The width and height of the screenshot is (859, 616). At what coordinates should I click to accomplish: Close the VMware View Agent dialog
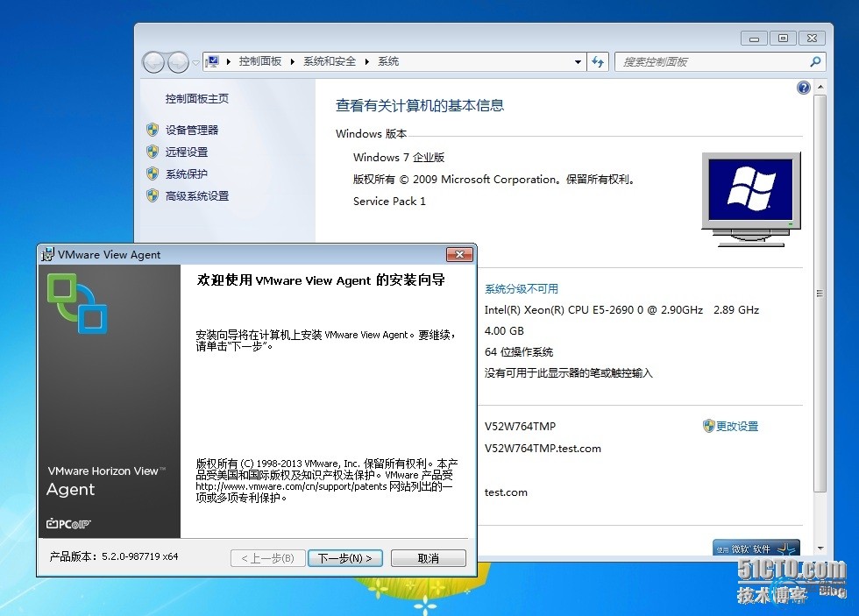(459, 255)
